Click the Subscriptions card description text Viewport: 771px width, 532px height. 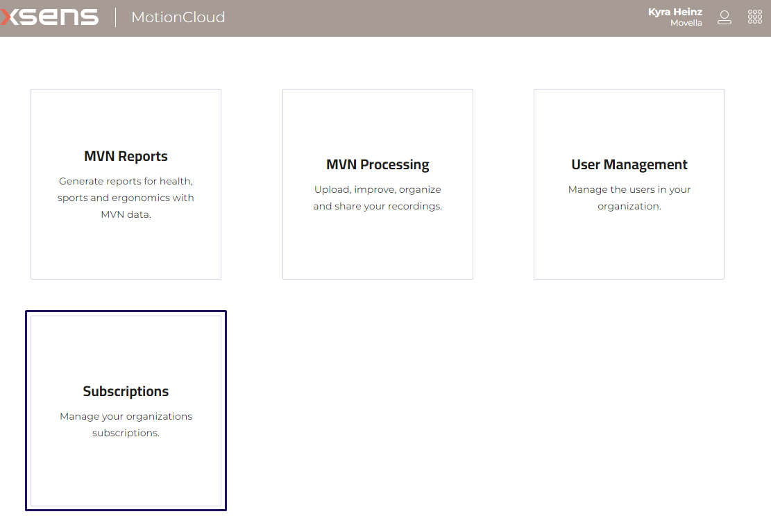click(x=126, y=423)
